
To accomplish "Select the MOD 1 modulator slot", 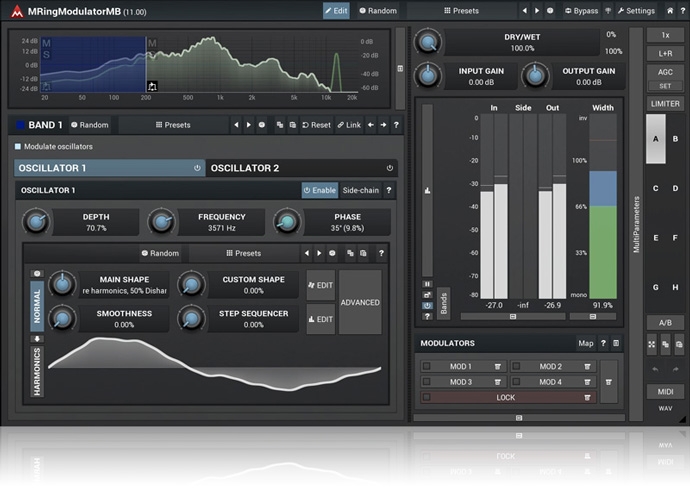I will (x=462, y=366).
